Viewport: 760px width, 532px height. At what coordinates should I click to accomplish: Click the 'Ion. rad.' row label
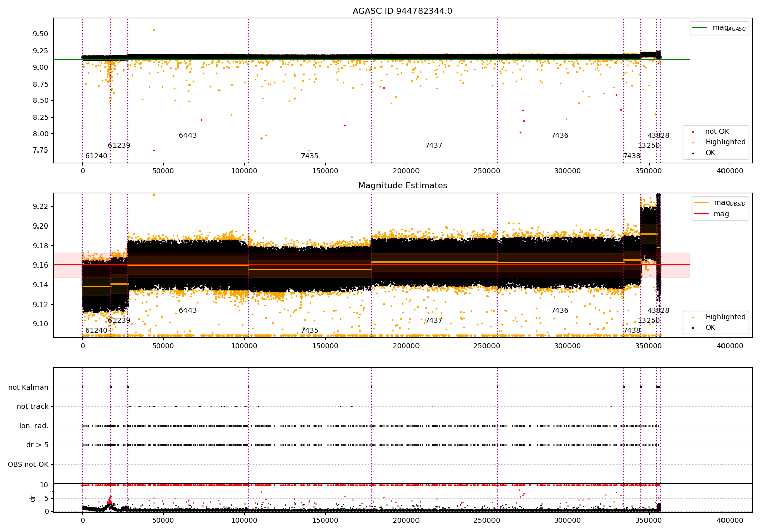pyautogui.click(x=34, y=426)
